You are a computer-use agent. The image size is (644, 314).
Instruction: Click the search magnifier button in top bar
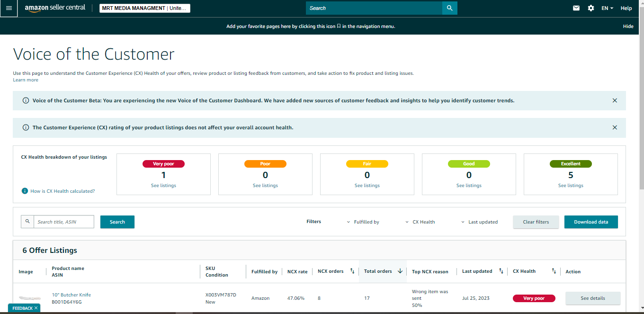450,8
